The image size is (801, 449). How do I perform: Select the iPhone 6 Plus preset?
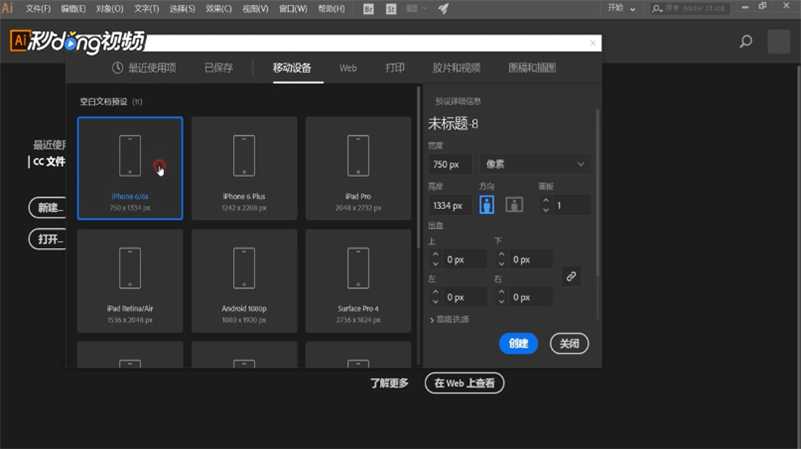pyautogui.click(x=244, y=168)
